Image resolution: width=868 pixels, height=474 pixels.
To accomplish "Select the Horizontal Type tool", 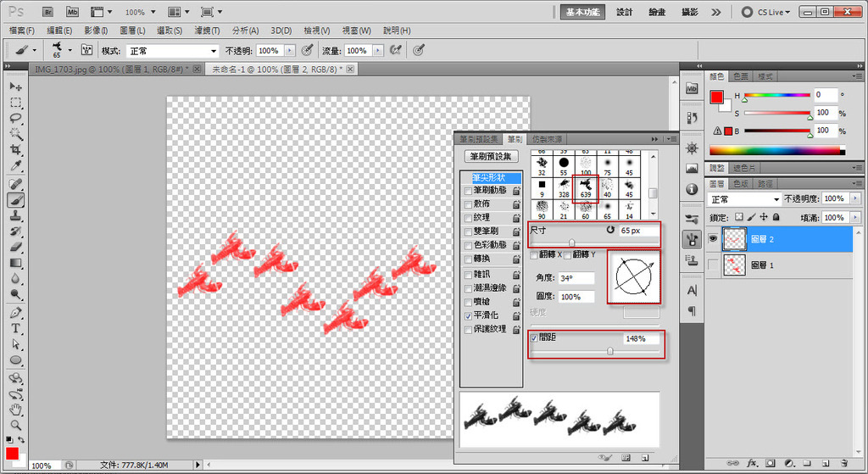I will click(x=15, y=328).
